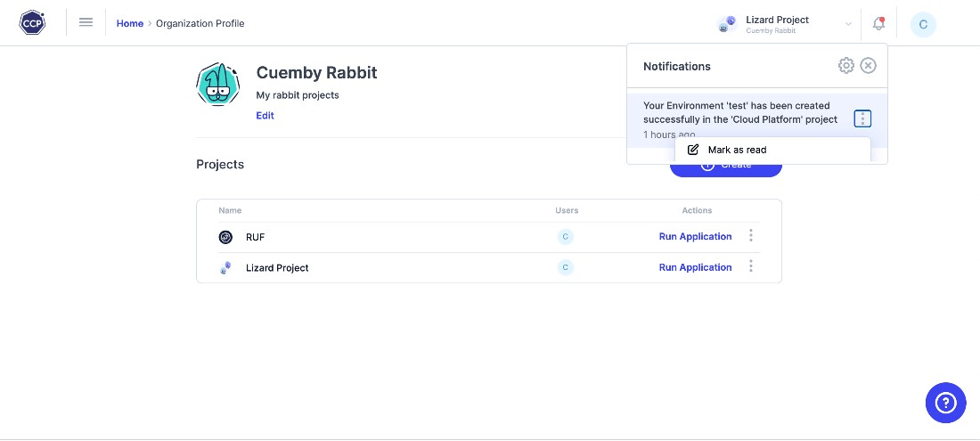Viewport: 980px width, 441px height.
Task: Go to Home breadcrumb
Action: tap(130, 23)
